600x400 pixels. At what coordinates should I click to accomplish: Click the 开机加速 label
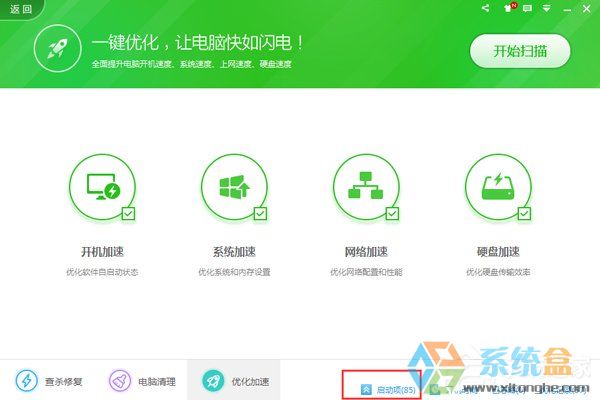tap(102, 252)
